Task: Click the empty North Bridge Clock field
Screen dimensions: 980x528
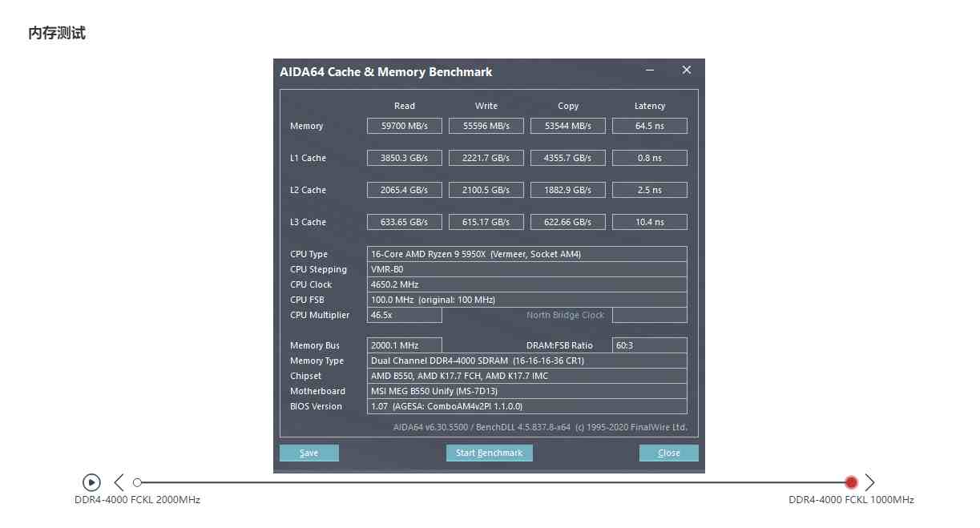Action: pos(650,315)
